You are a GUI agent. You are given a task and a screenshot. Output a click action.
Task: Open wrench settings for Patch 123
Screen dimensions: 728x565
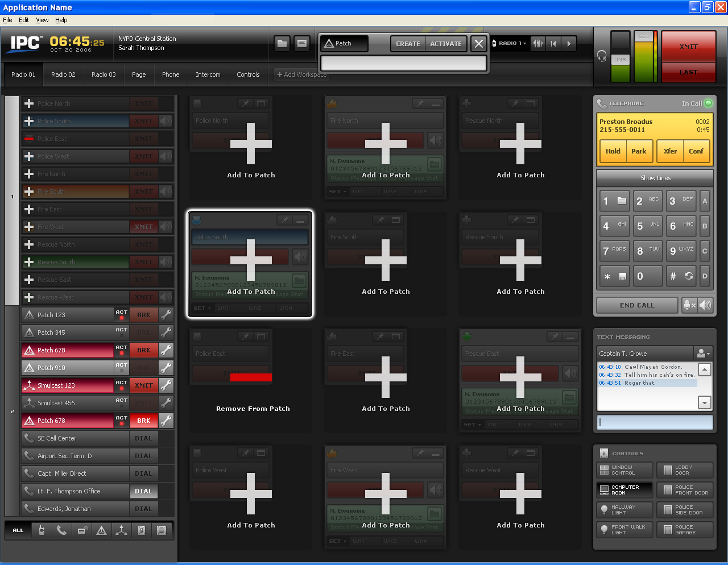(166, 315)
